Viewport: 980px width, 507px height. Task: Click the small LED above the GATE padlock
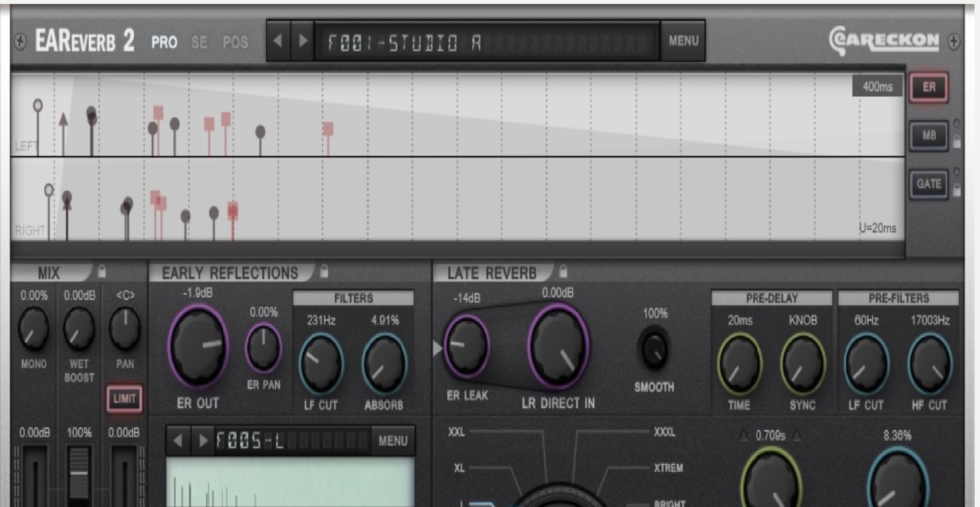[x=956, y=172]
